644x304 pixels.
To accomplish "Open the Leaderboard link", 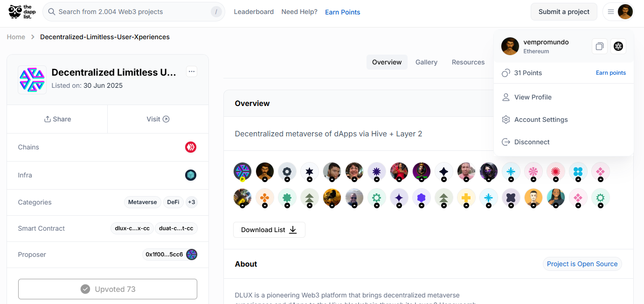I will [254, 12].
